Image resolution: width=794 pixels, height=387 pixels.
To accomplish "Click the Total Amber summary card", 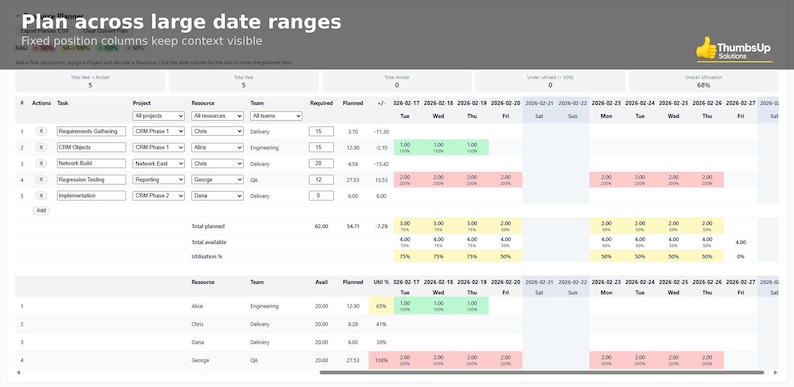I will click(397, 82).
